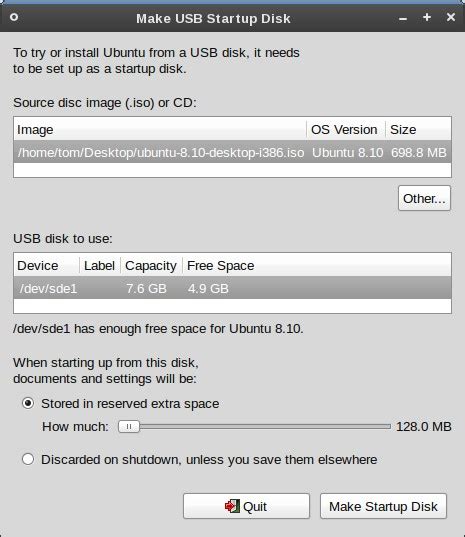465x537 pixels.
Task: Click the Other... button
Action: coord(424,198)
